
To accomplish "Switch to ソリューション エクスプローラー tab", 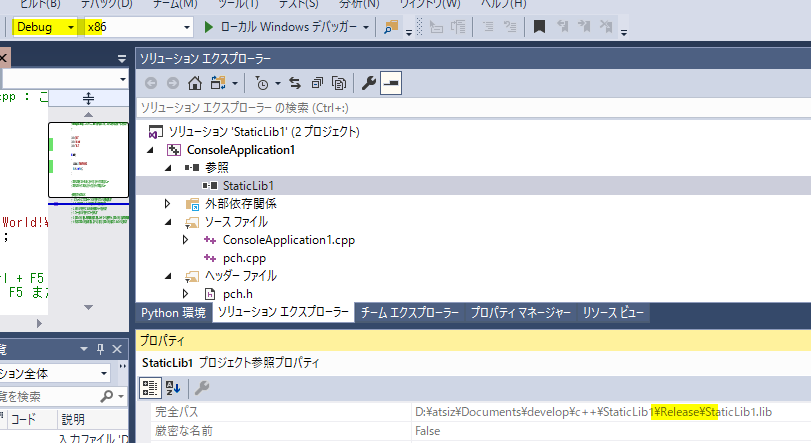I will [283, 312].
